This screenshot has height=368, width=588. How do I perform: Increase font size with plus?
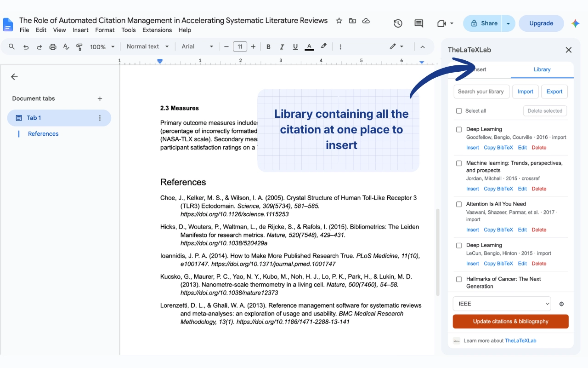pyautogui.click(x=254, y=46)
